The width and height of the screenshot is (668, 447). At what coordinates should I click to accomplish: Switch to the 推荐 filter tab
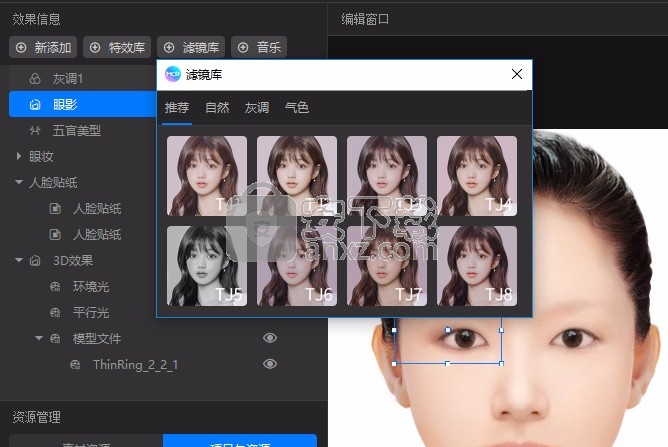(x=177, y=107)
